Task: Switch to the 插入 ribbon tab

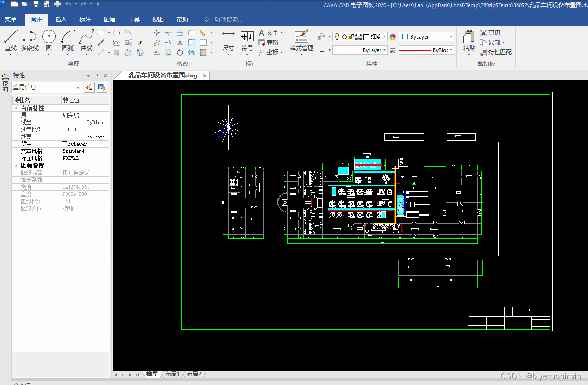Action: 61,19
